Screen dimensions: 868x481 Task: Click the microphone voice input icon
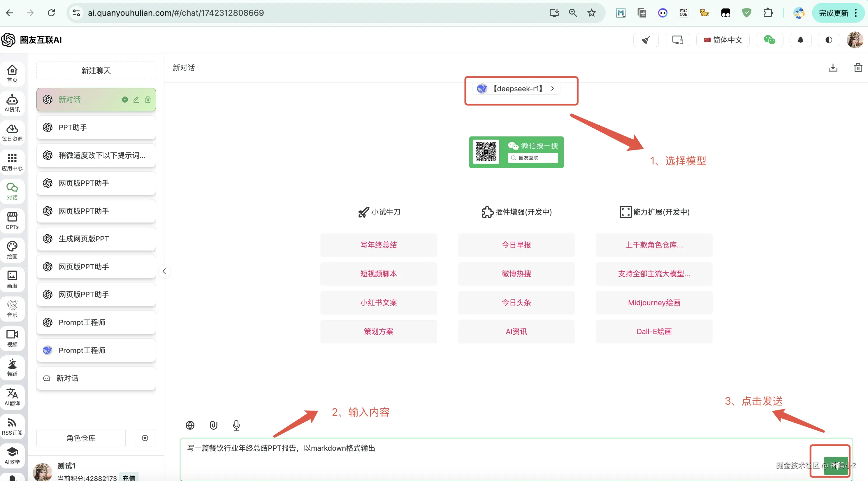coord(236,425)
